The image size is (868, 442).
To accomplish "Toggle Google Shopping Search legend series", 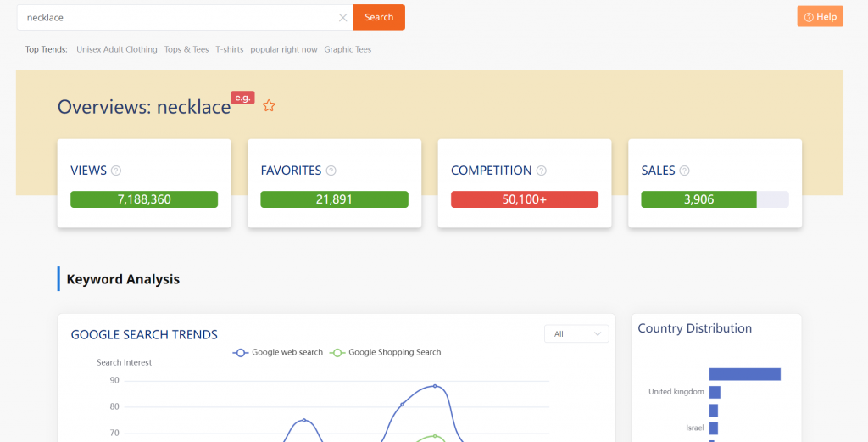I will 386,352.
